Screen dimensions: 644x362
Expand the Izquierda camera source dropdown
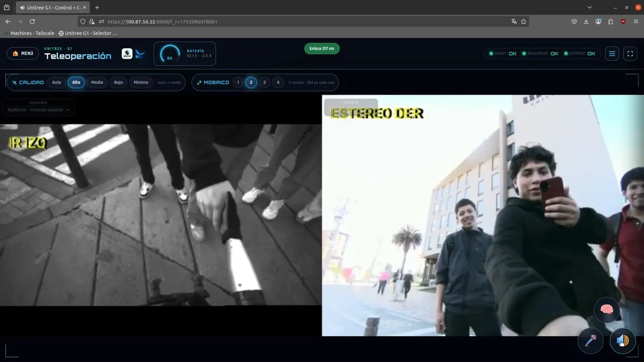[x=38, y=110]
